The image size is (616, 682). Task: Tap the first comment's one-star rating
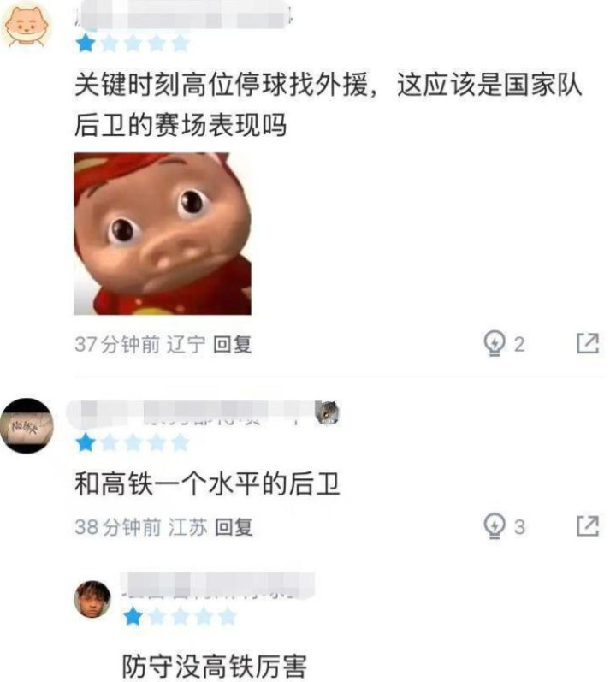[133, 44]
